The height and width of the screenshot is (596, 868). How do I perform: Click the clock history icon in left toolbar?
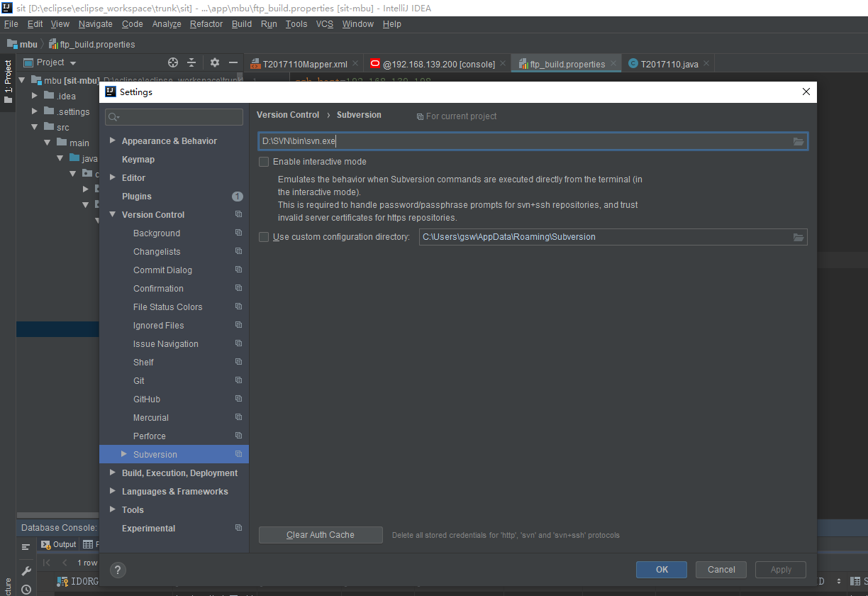click(26, 589)
